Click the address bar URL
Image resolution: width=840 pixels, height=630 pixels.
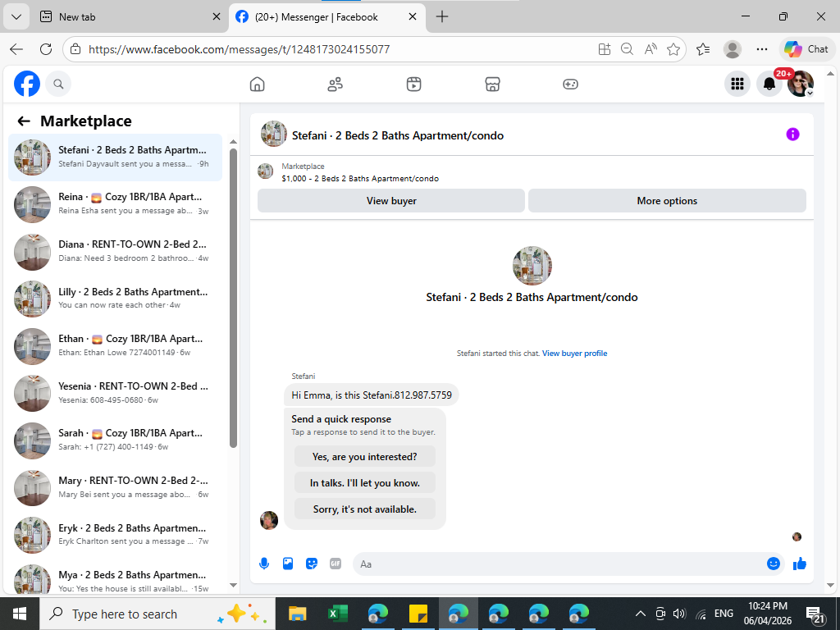click(239, 49)
